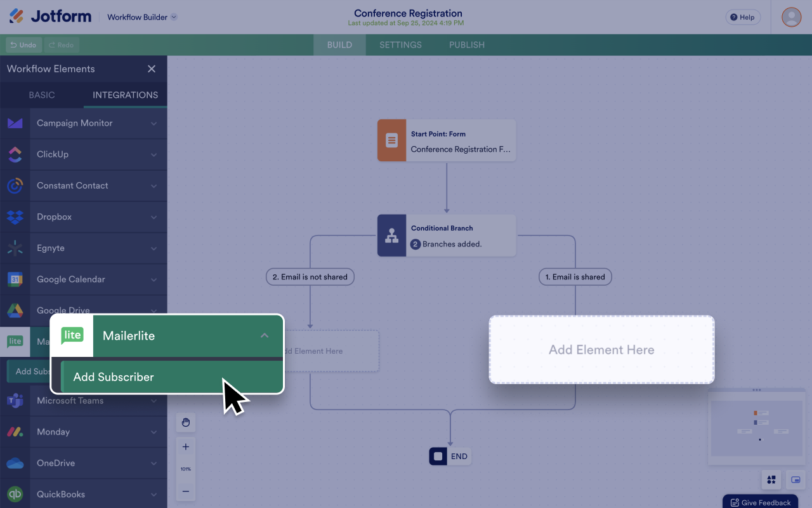Viewport: 812px width, 508px height.
Task: Expand the Google Calendar integration chevron
Action: pos(154,279)
